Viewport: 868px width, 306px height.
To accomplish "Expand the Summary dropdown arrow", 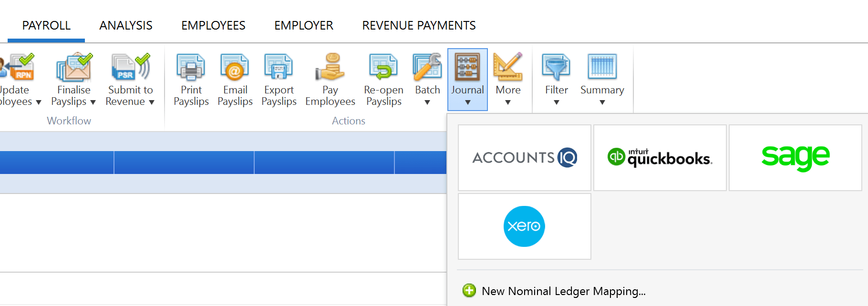I will 602,102.
